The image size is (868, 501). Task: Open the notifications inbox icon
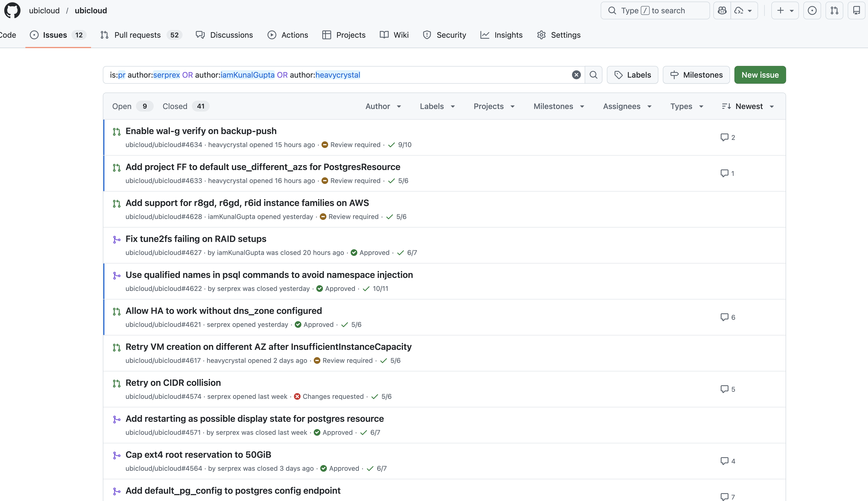click(x=856, y=10)
